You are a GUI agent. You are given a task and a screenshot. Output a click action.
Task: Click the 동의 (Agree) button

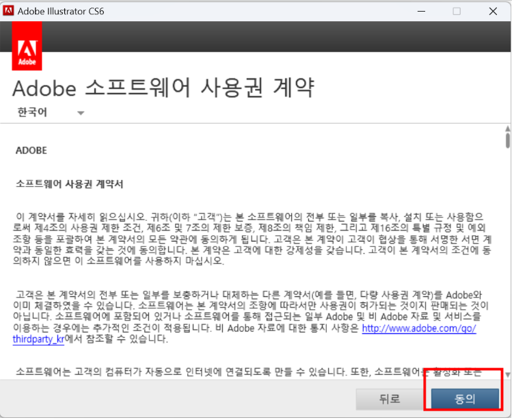tap(465, 399)
